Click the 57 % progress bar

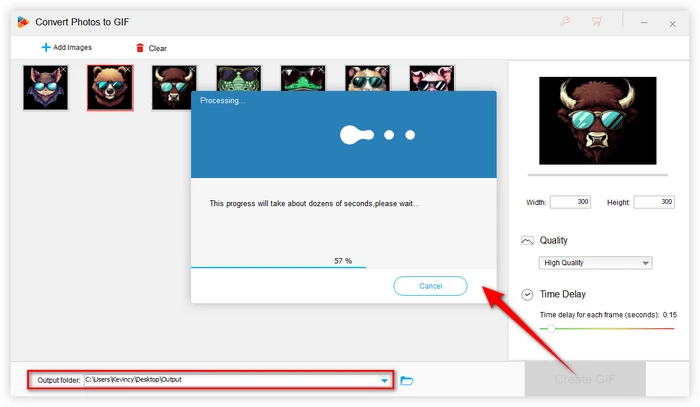click(343, 267)
